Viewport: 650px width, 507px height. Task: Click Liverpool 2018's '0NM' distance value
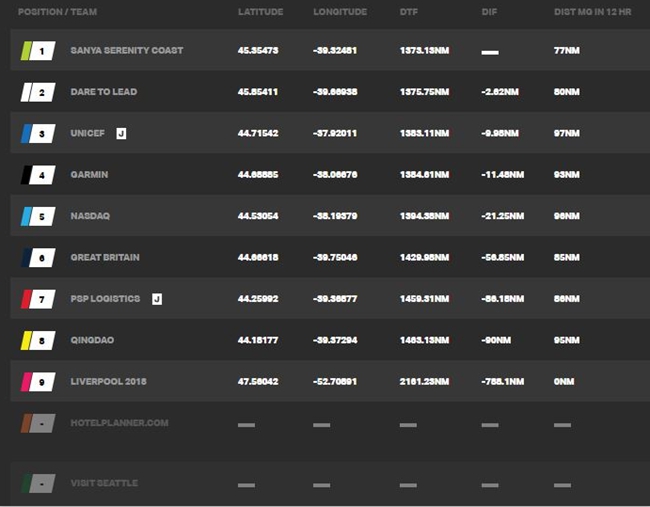point(564,382)
